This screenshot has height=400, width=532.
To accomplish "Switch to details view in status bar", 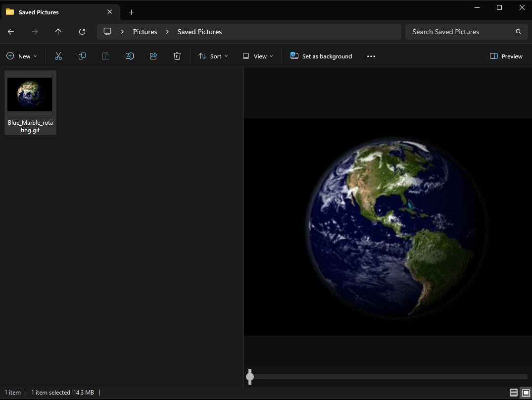I will tap(514, 393).
